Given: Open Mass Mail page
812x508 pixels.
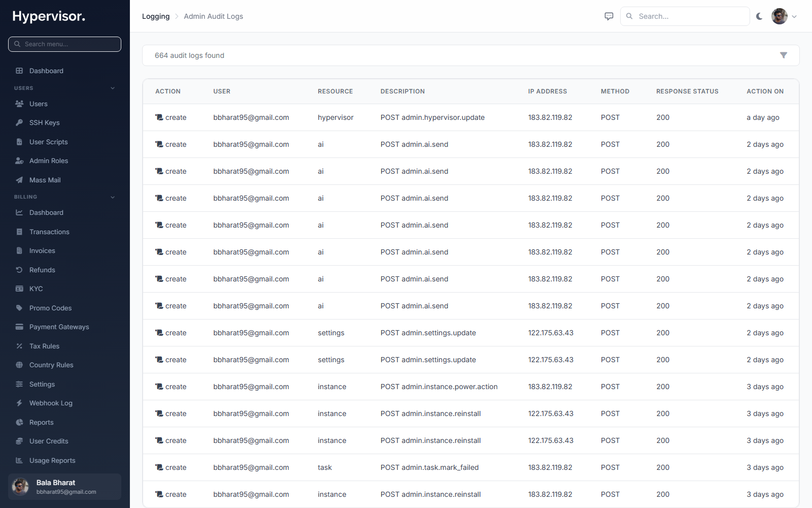Looking at the screenshot, I should (x=45, y=180).
